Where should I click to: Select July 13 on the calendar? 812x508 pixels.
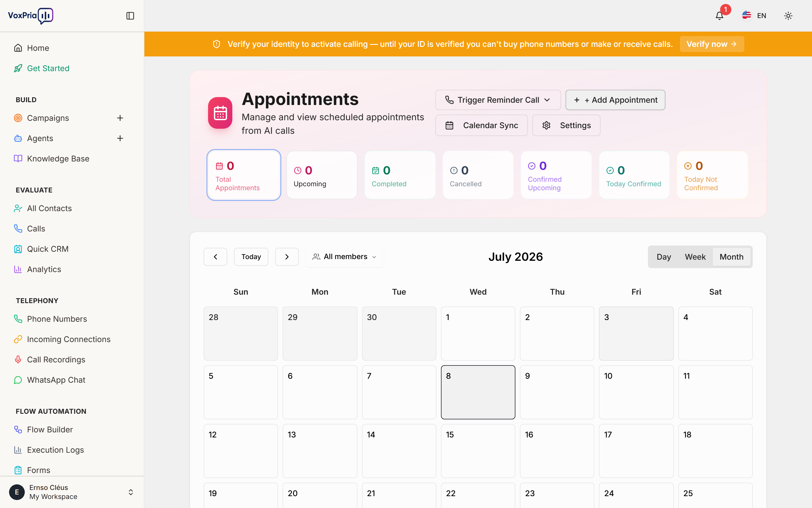pos(320,451)
